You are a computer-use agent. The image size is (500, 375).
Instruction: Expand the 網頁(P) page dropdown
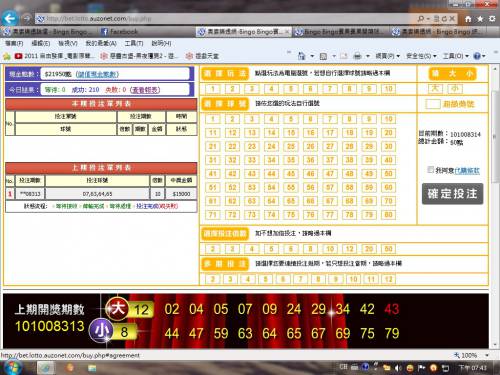click(x=387, y=56)
